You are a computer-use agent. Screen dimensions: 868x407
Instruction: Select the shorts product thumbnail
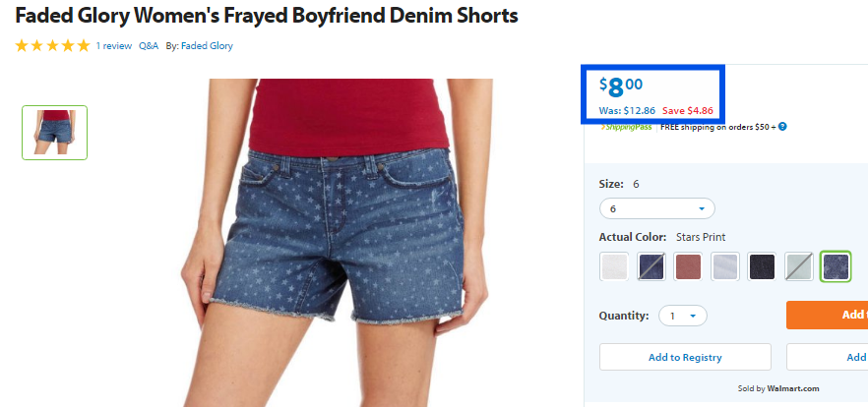click(55, 133)
